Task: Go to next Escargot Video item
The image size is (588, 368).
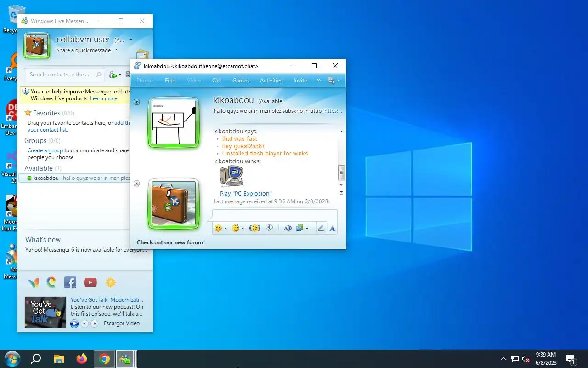Action: coord(95,324)
